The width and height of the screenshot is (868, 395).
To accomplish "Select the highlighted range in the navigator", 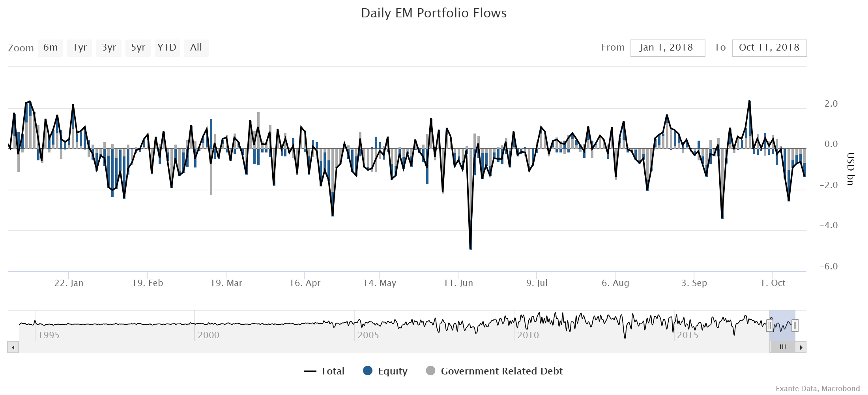I will [x=783, y=326].
